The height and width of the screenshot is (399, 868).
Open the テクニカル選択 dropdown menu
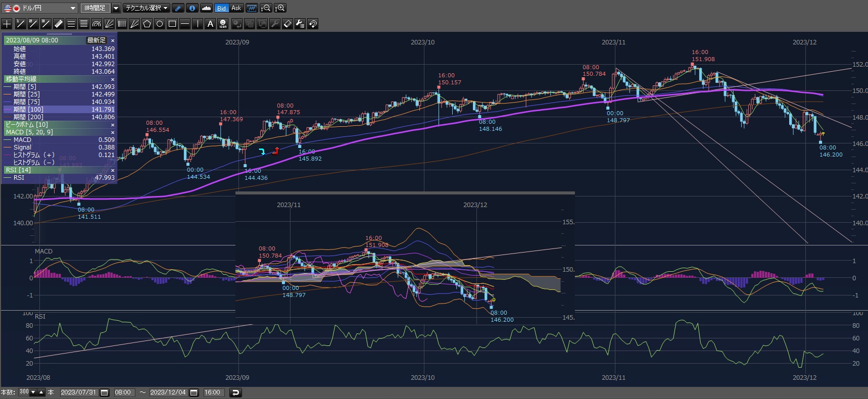click(x=147, y=8)
